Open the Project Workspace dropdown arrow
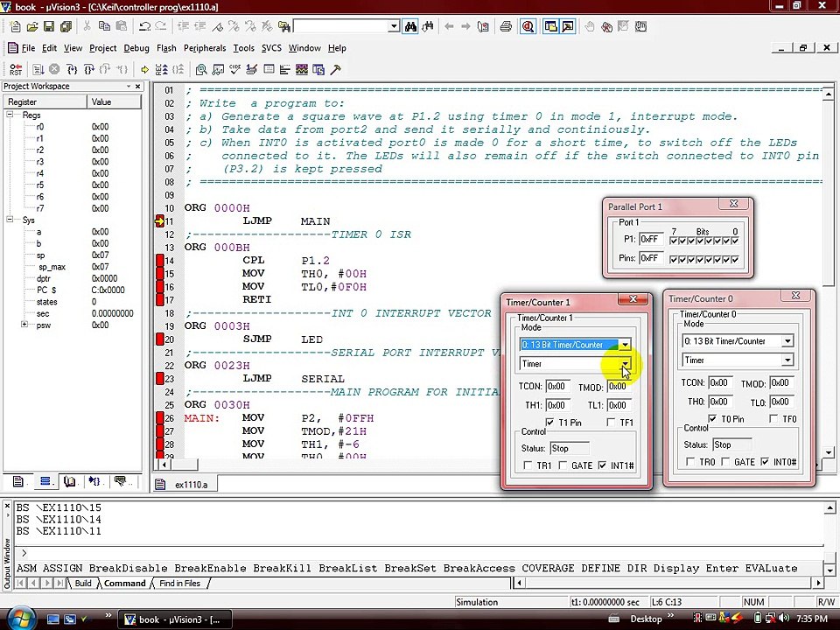Image resolution: width=840 pixels, height=630 pixels. point(129,87)
